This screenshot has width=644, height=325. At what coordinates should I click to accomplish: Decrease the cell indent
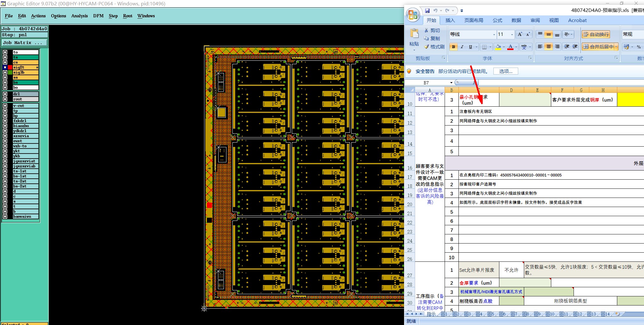567,47
